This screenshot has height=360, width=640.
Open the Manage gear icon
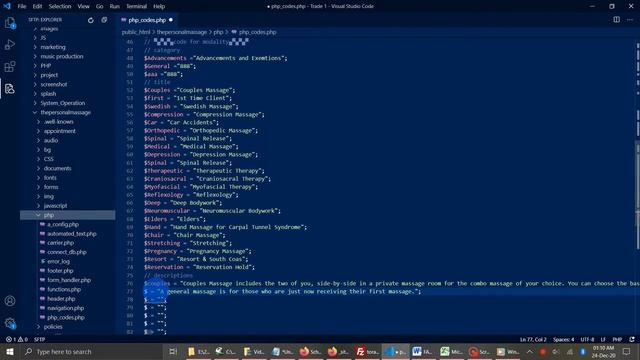coord(10,323)
